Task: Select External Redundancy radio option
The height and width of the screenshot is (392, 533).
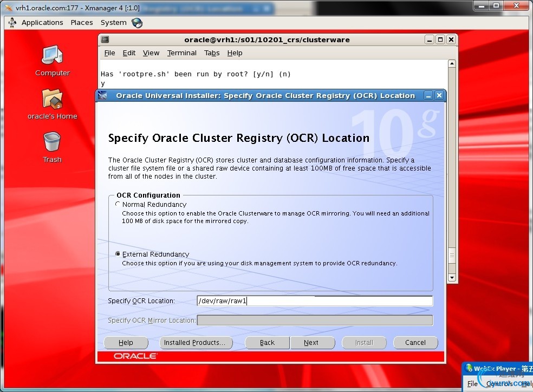Action: [x=118, y=254]
